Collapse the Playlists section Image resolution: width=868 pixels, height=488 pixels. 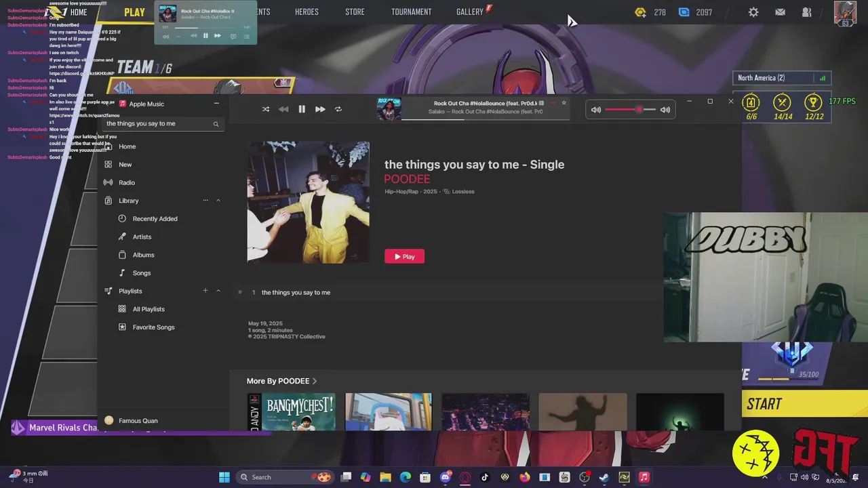coord(218,291)
